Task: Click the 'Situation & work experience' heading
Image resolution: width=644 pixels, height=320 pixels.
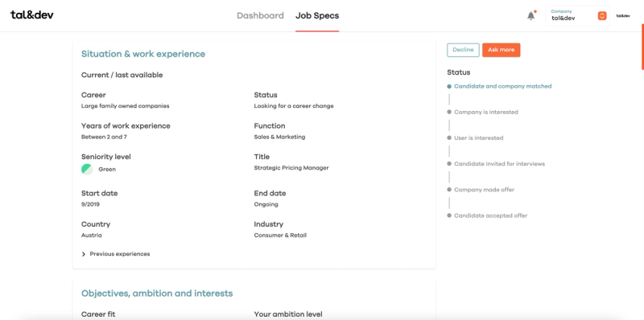Action: click(x=143, y=54)
